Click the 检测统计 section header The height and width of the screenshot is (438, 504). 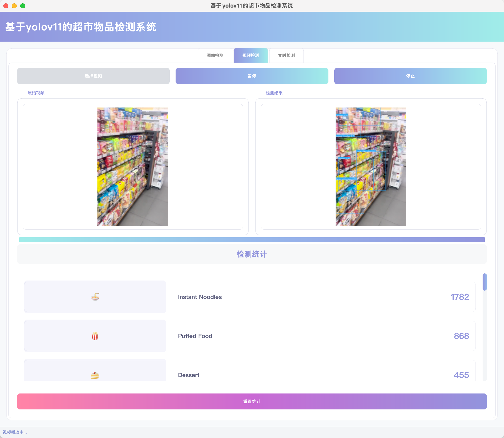[252, 254]
